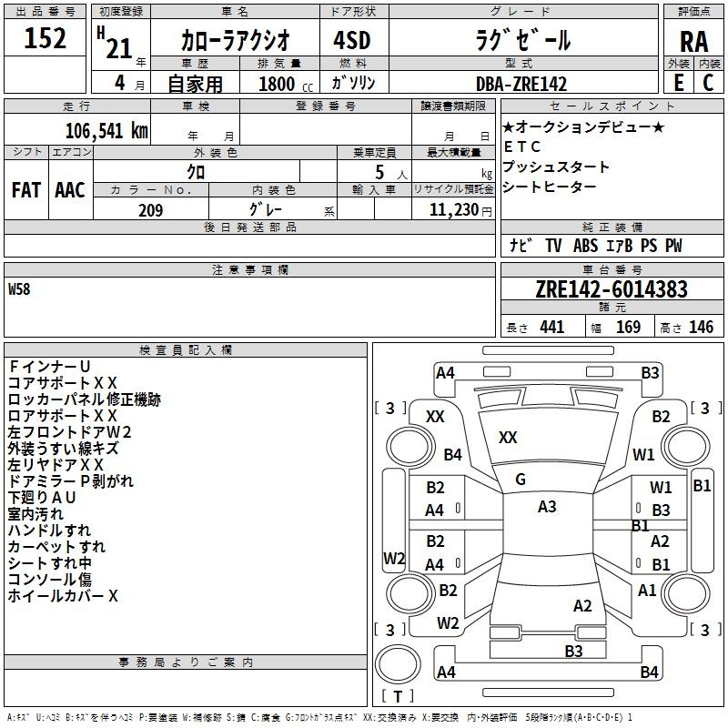
Task: Select equipment item ナビ
Action: pyautogui.click(x=521, y=245)
